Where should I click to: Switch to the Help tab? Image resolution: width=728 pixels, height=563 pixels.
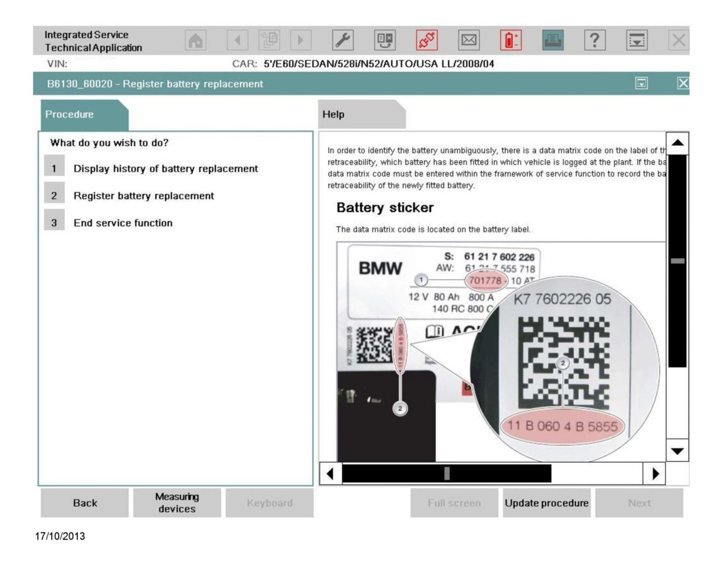(362, 114)
